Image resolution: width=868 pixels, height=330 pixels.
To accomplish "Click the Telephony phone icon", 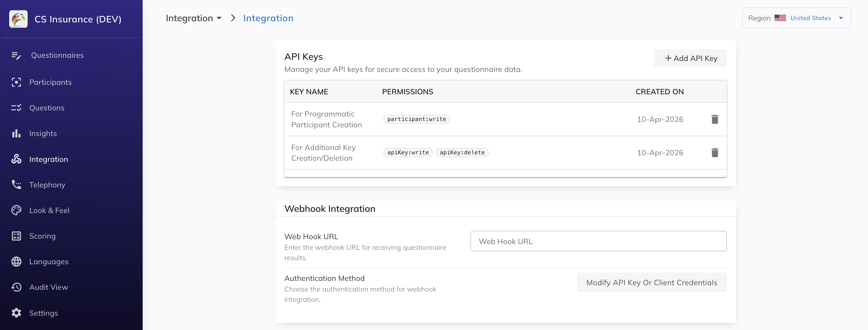I will coord(16,185).
